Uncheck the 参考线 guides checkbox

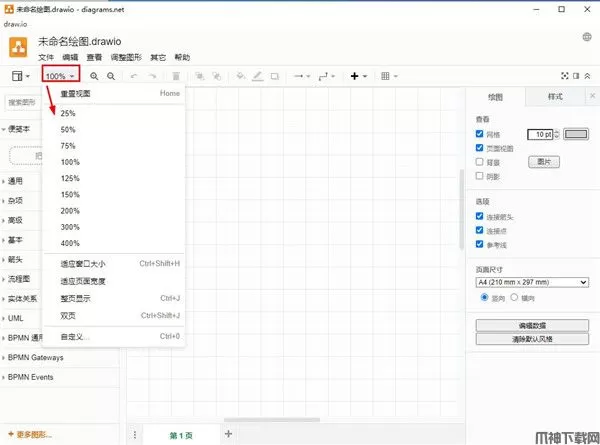[x=480, y=243]
